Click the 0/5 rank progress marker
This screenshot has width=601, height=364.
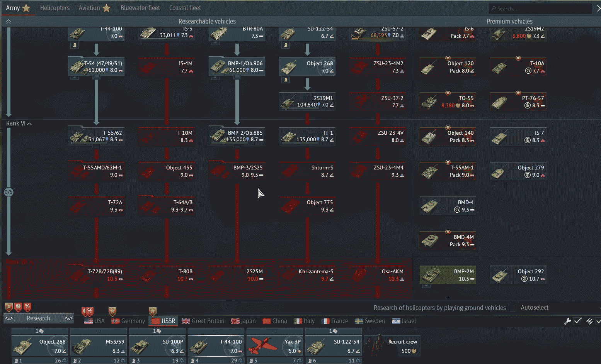pyautogui.click(x=9, y=192)
